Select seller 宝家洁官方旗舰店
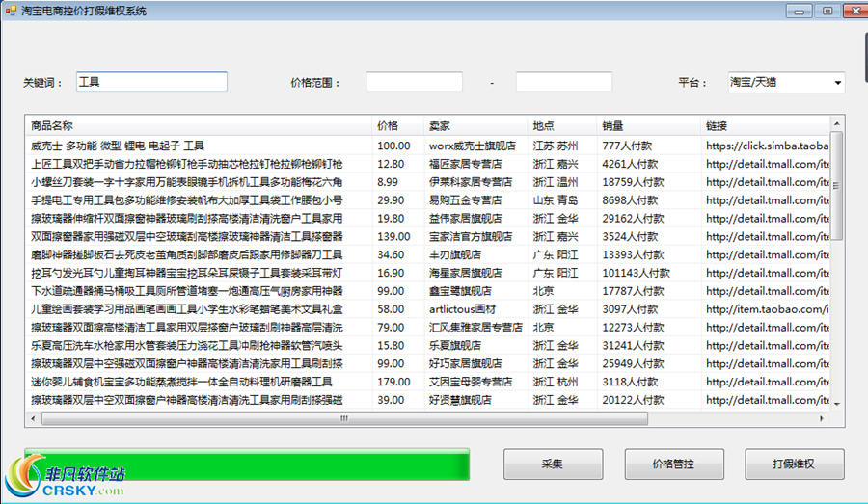Viewport: 868px width, 504px height. pos(471,237)
